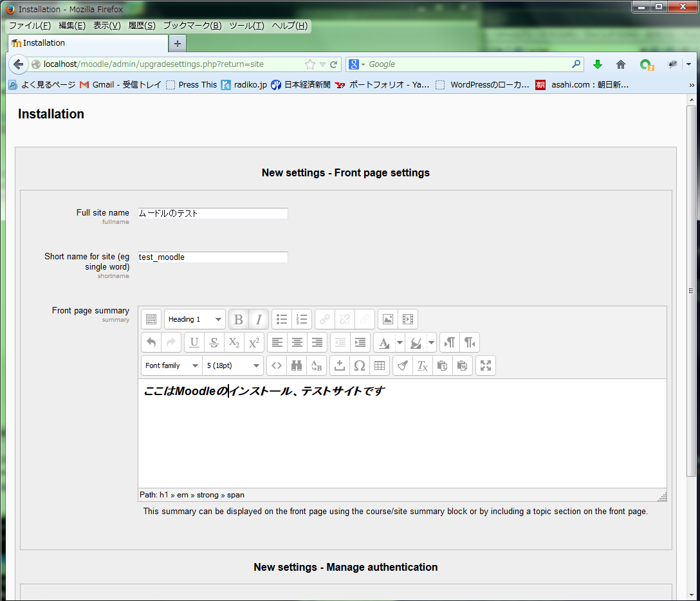Insert a special character with Omega icon

coord(360,365)
